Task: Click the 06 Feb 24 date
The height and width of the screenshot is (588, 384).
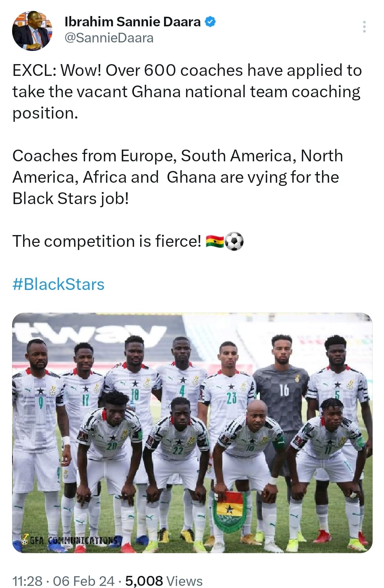Action: click(x=84, y=581)
